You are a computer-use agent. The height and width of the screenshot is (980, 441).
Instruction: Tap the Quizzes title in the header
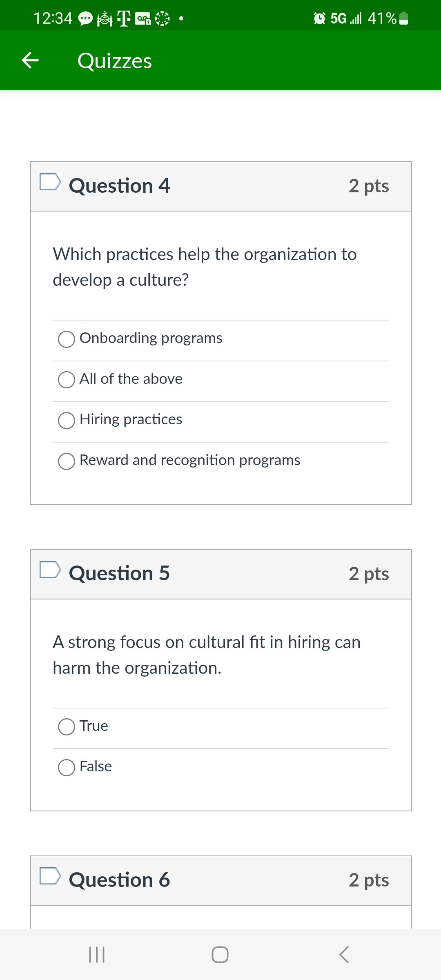coord(115,60)
